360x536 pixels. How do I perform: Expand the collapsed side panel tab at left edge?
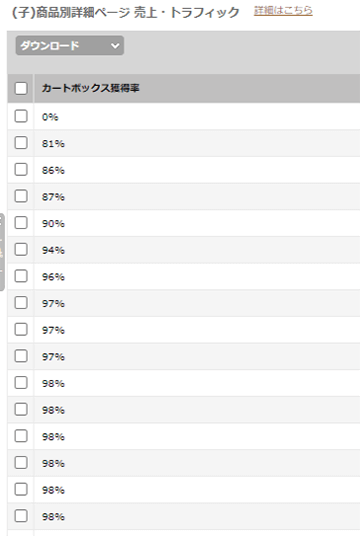coord(2,252)
